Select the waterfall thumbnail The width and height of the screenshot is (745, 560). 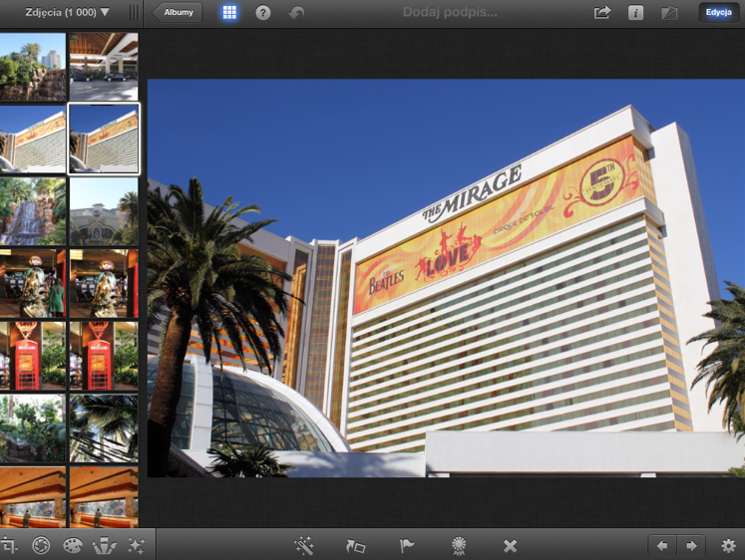[32, 211]
